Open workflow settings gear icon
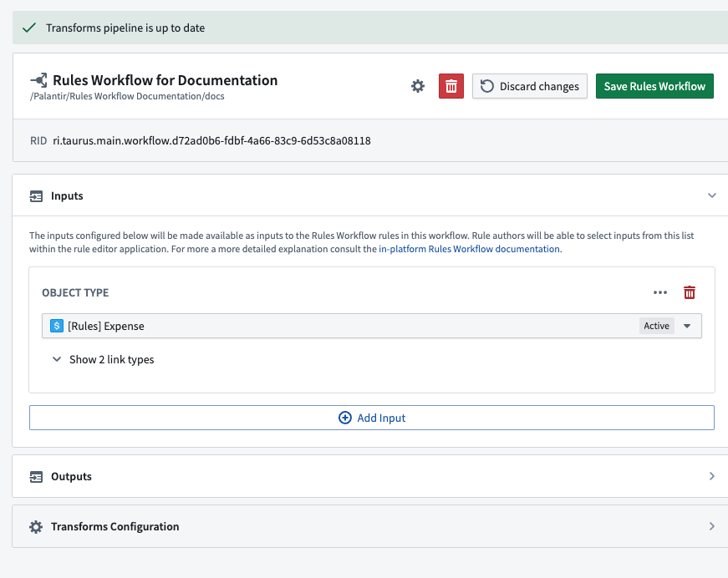The height and width of the screenshot is (578, 728). click(x=418, y=86)
